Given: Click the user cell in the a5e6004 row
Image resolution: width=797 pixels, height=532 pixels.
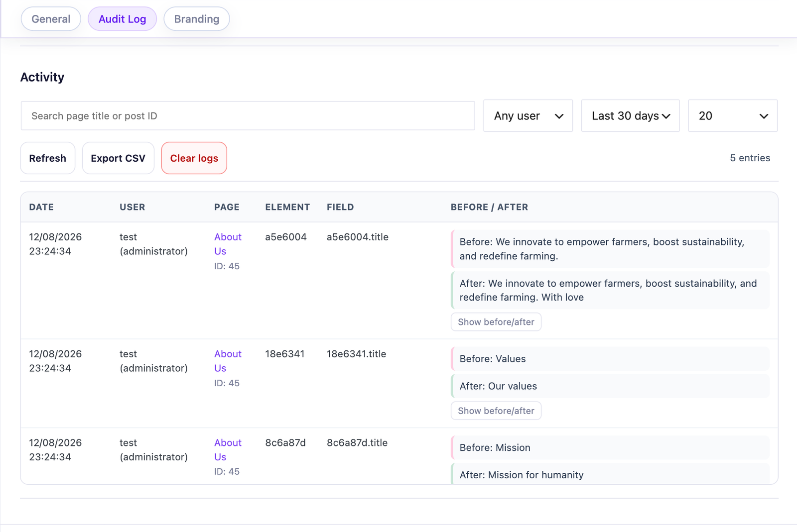Looking at the screenshot, I should point(154,244).
